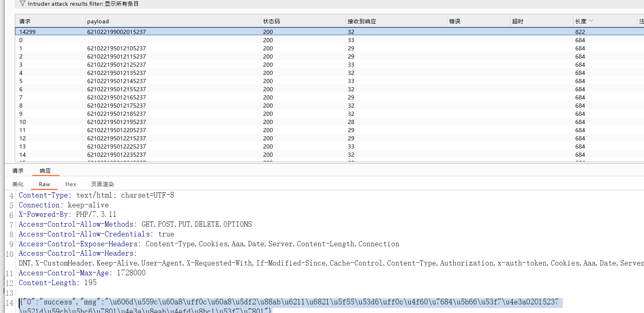Viewport: 644px width, 313px height.
Task: Click the Connection: keep-alive header line
Action: click(x=64, y=205)
